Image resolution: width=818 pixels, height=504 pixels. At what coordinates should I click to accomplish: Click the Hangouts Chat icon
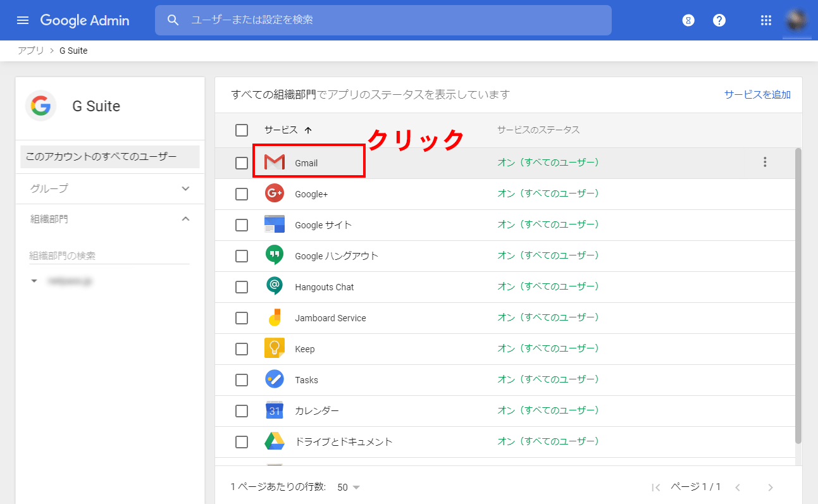click(275, 286)
